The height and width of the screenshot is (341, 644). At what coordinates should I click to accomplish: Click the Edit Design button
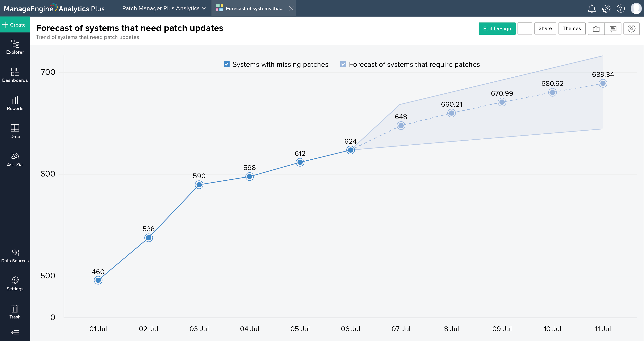point(497,29)
